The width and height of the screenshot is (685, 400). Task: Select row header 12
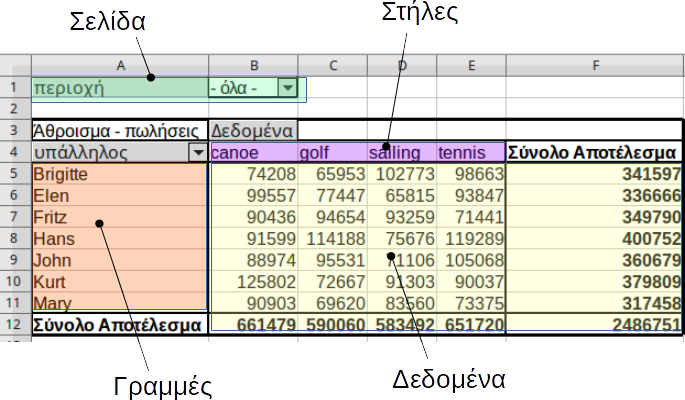tap(15, 324)
